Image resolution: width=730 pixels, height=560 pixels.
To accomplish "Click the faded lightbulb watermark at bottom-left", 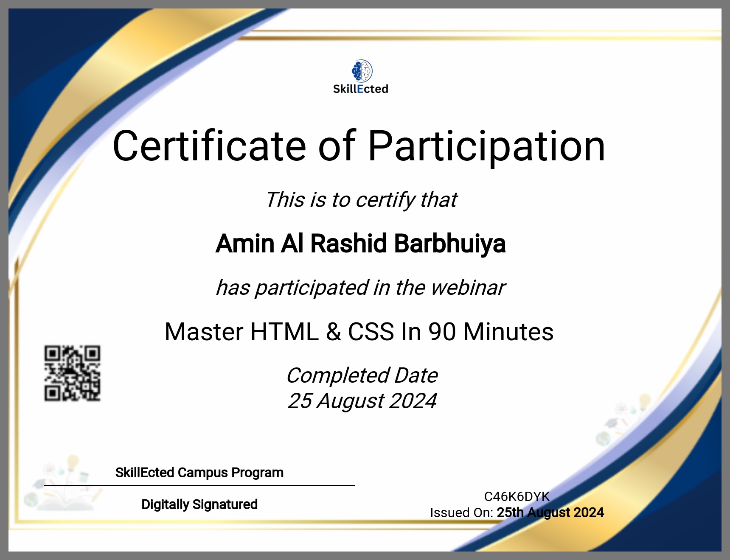I will 73,463.
